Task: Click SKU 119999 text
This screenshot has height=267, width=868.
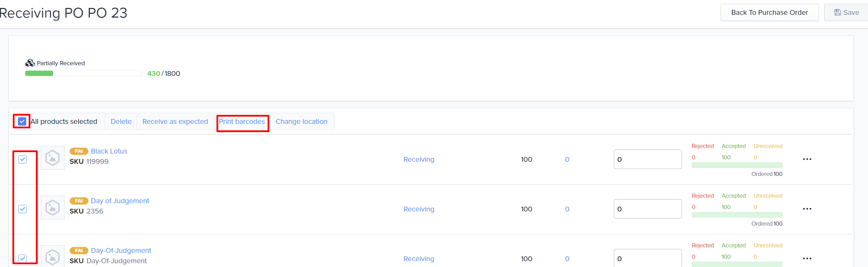Action: tap(89, 161)
